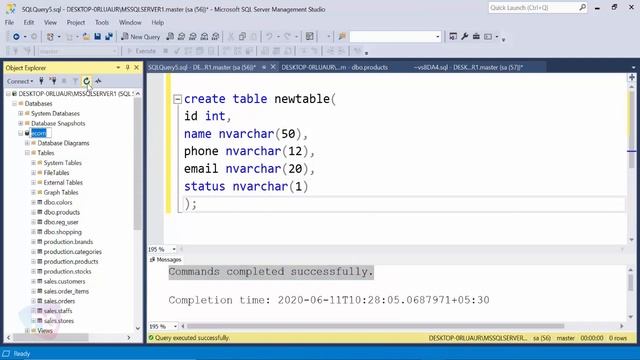
Task: Click the New Query button
Action: pyautogui.click(x=141, y=37)
